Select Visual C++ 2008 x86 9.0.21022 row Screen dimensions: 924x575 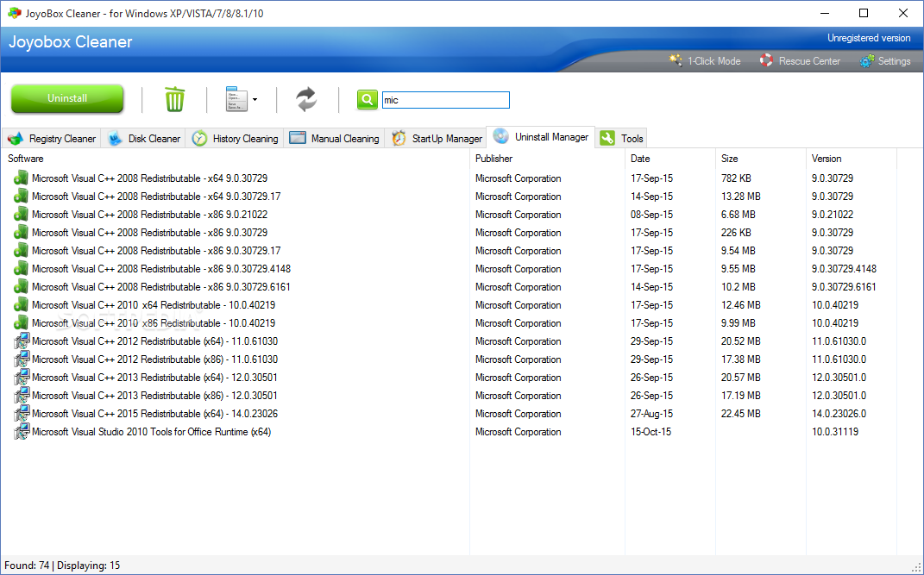(448, 215)
